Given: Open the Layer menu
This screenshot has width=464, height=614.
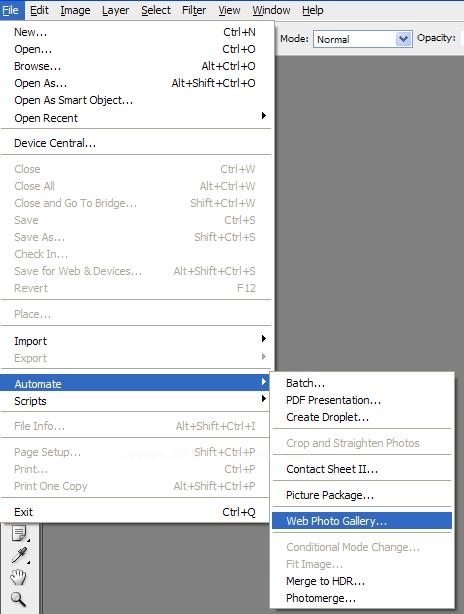Looking at the screenshot, I should (116, 10).
